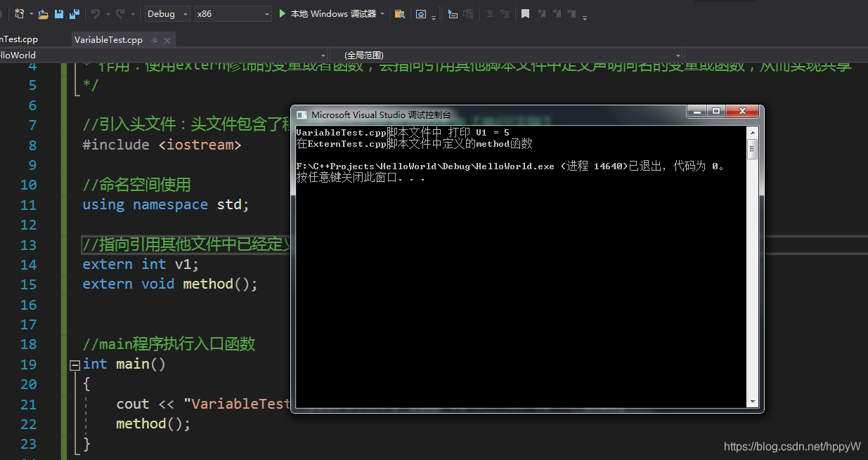This screenshot has width=868, height=460.
Task: Go to the previous bookmark
Action: [542, 13]
